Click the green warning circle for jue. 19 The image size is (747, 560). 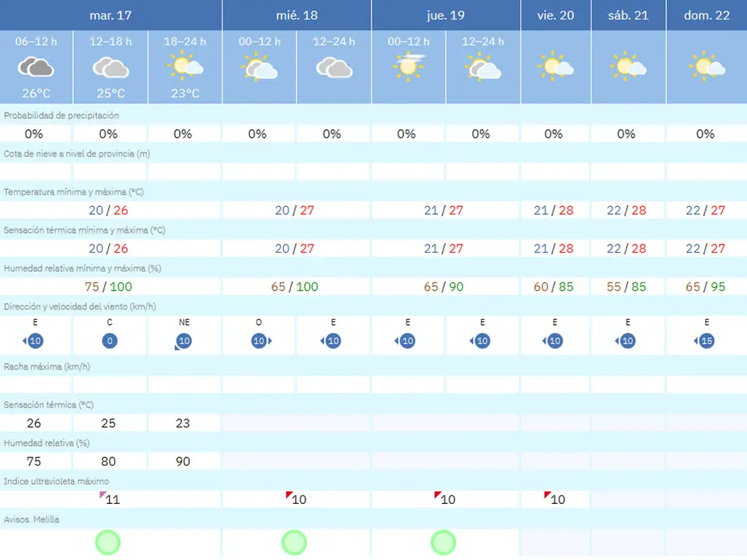pyautogui.click(x=443, y=542)
